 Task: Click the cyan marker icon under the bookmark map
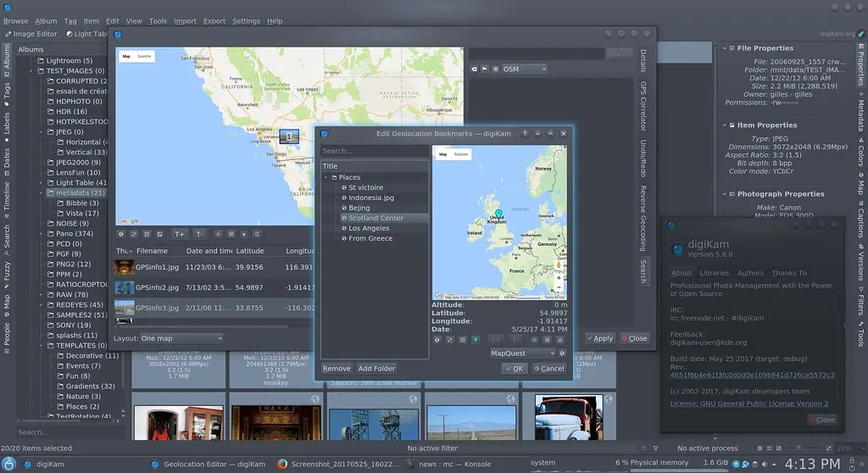(475, 339)
